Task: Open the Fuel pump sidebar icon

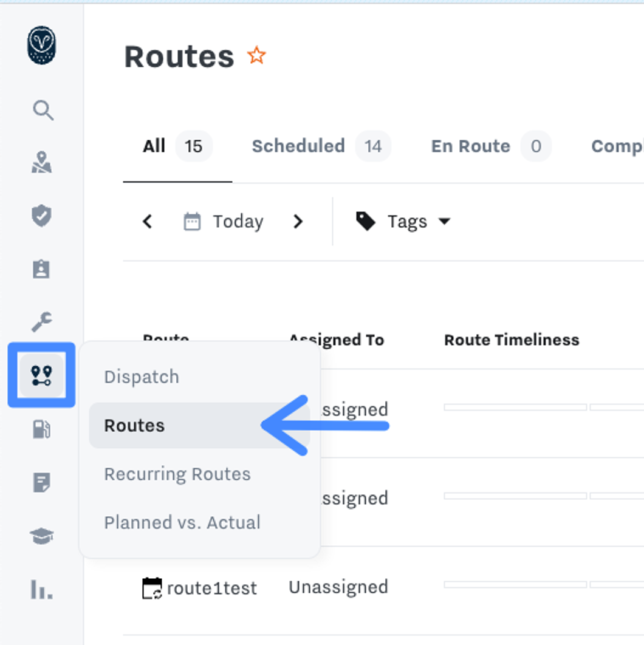Action: point(41,429)
